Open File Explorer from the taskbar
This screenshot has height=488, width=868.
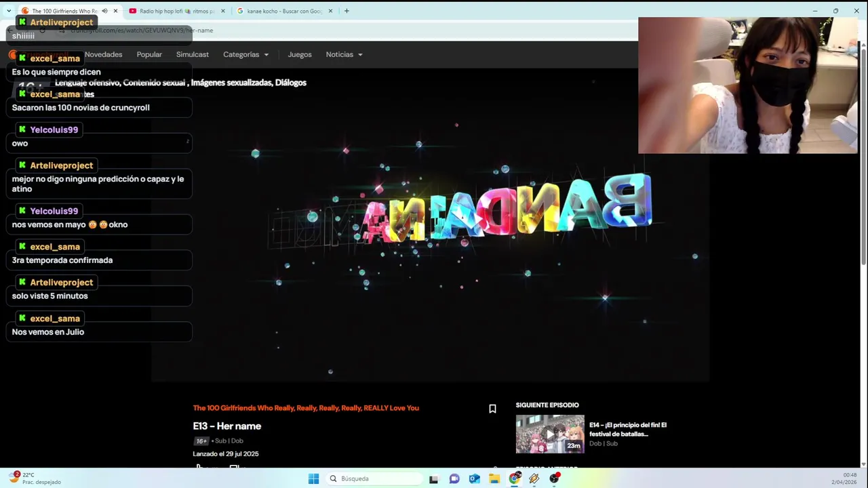pyautogui.click(x=494, y=479)
